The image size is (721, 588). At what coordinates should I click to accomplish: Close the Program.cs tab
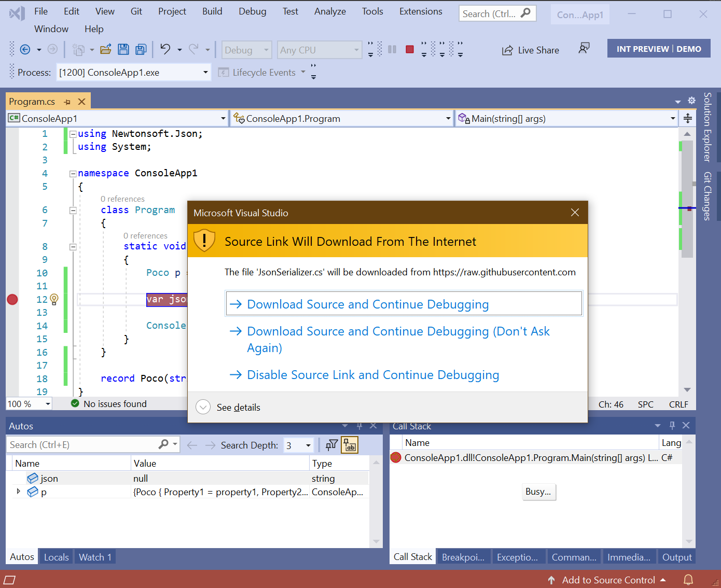pyautogui.click(x=81, y=102)
